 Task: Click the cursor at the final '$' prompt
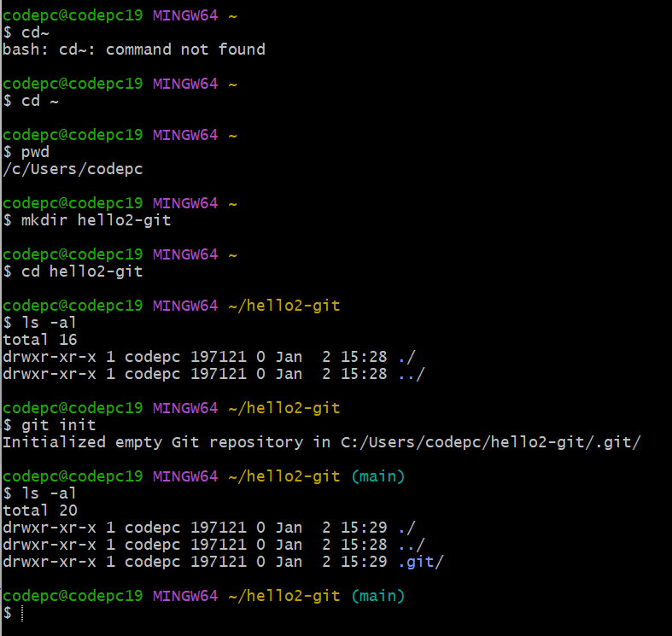click(x=22, y=613)
